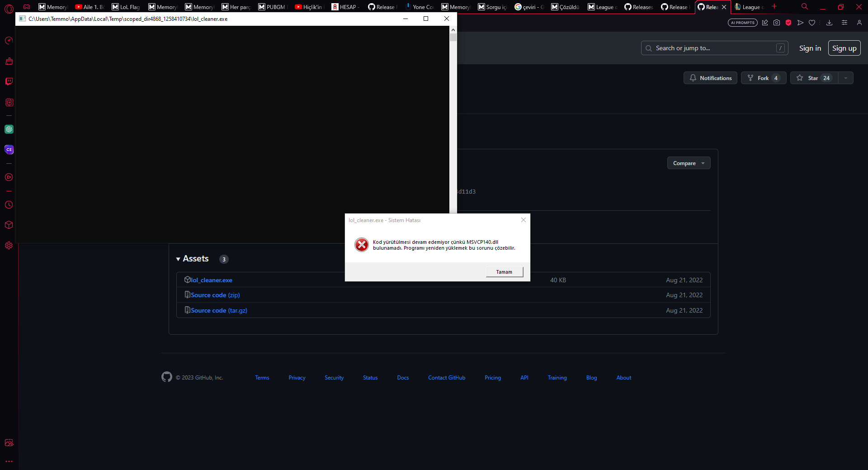Open Twitch in the sidebar
Screen dimensions: 868x470
[x=9, y=81]
